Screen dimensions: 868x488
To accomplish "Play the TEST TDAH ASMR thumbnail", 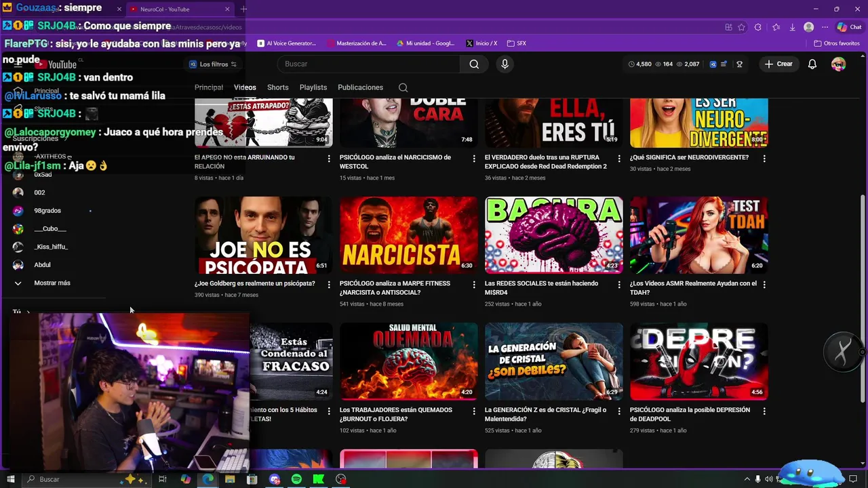I will pyautogui.click(x=699, y=235).
